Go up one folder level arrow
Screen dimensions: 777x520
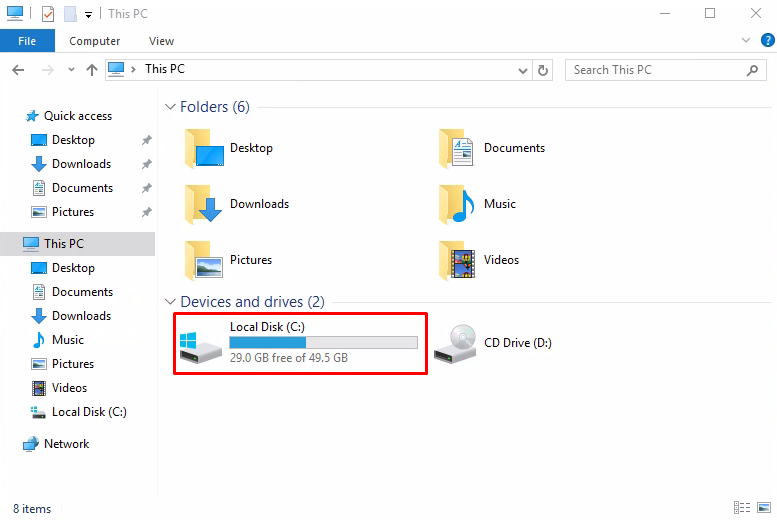tap(92, 70)
